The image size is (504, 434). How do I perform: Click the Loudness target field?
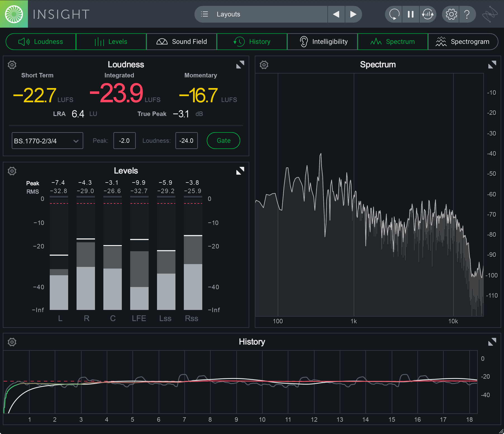(187, 141)
